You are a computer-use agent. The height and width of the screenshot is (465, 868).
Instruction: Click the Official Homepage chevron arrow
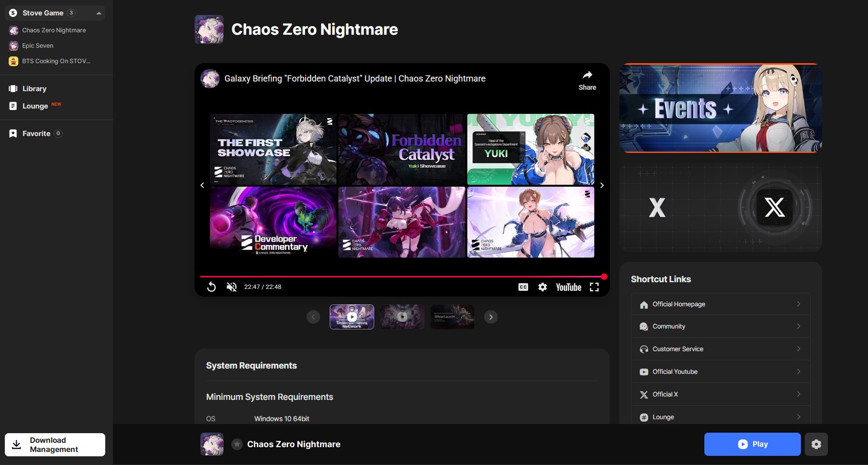(x=798, y=304)
